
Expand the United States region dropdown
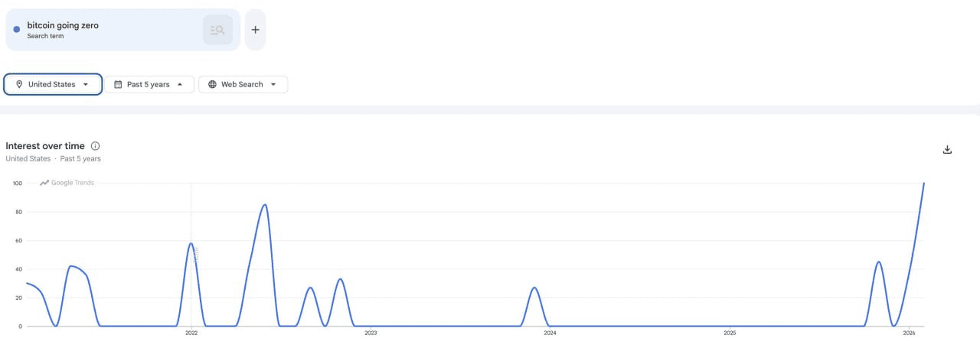86,85
